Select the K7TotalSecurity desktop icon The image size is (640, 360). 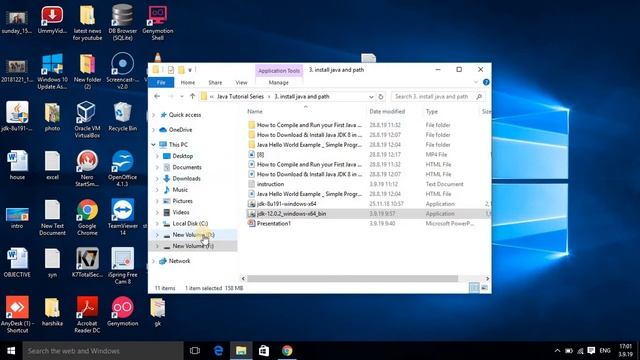point(87,263)
